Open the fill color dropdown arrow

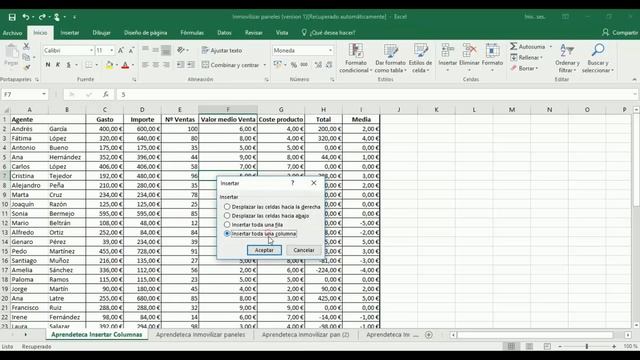(x=116, y=65)
